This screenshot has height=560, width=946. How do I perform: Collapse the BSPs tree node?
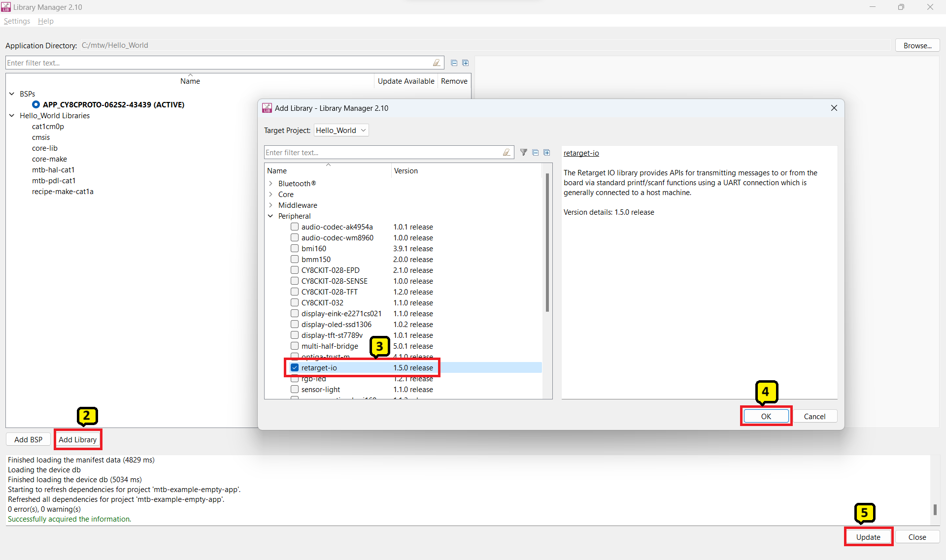tap(12, 94)
